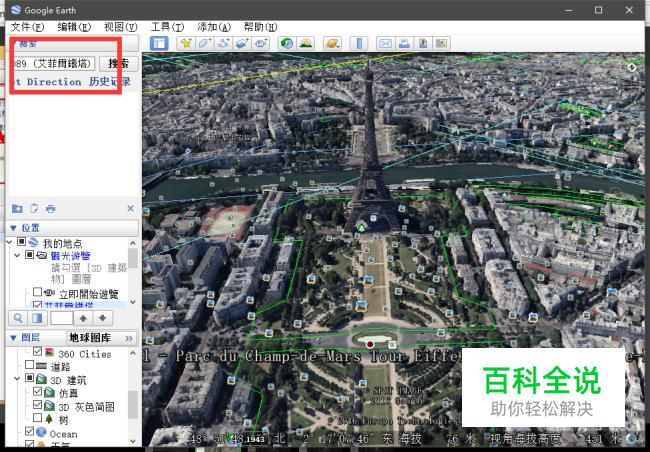Image resolution: width=650 pixels, height=452 pixels.
Task: Collapse the 我的地点 tree node
Action: [x=10, y=242]
